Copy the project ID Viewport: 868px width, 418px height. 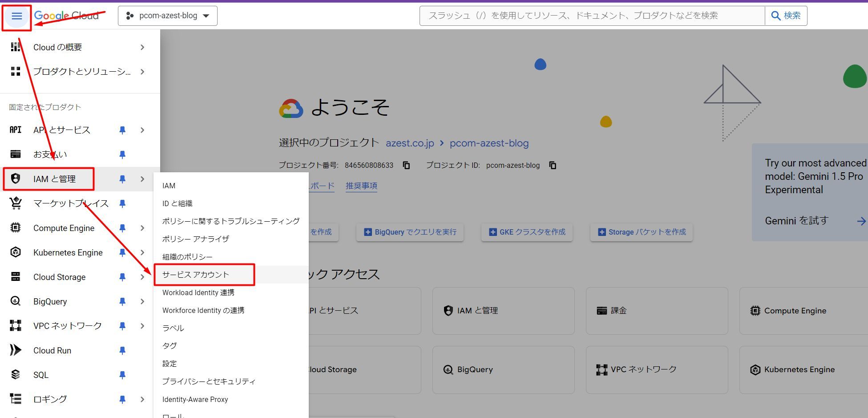pyautogui.click(x=553, y=165)
